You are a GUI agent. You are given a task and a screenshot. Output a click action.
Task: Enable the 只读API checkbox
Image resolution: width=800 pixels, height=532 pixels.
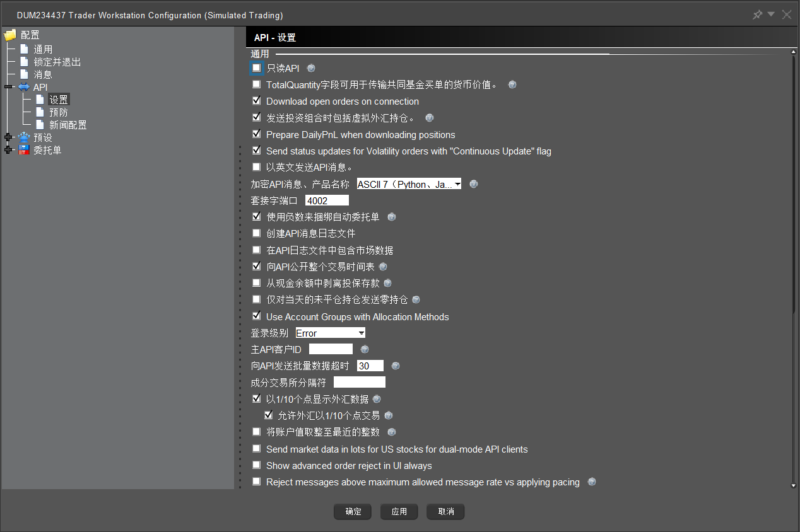(x=256, y=67)
